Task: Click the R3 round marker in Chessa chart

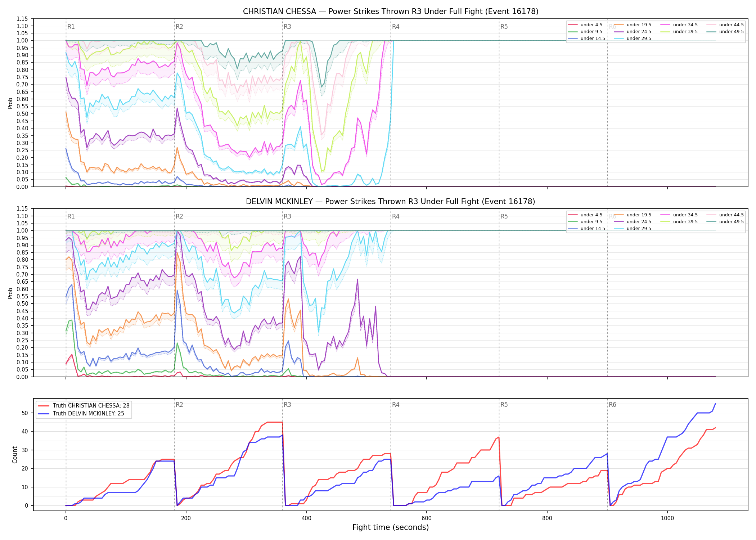Action: pyautogui.click(x=287, y=27)
